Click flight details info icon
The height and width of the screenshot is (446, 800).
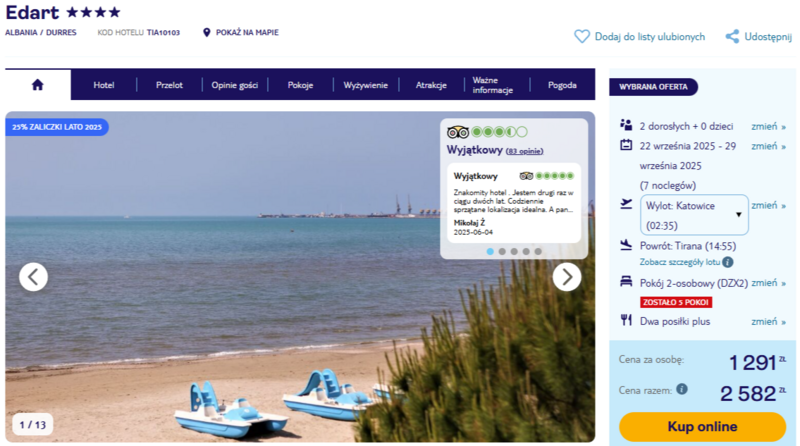(728, 262)
